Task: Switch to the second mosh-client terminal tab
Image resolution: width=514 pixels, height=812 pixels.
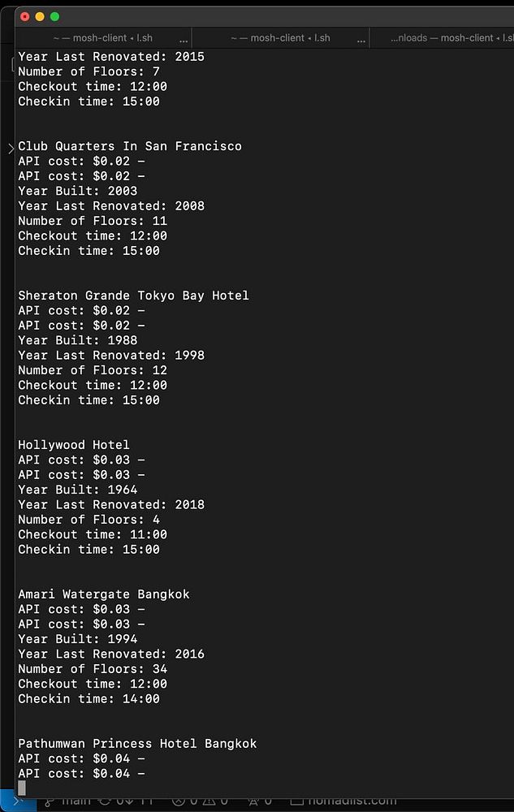Action: [x=280, y=38]
